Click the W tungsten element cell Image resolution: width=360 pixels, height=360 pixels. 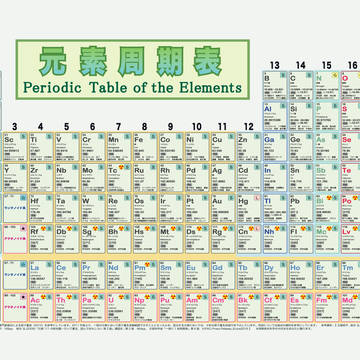93,208
